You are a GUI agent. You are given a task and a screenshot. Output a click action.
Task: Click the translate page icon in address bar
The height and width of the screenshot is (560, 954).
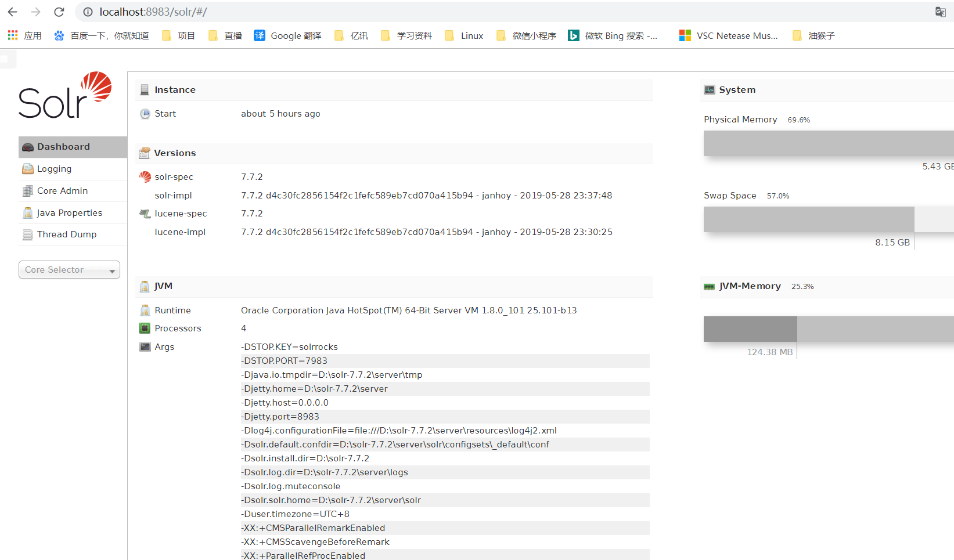940,12
